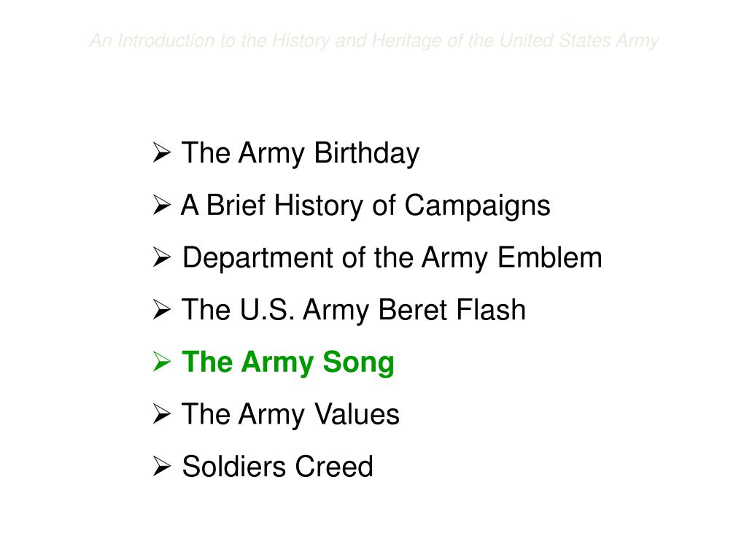This screenshot has width=747, height=560.
Task: Select A Brief History of Campaigns line
Action: [x=366, y=206]
